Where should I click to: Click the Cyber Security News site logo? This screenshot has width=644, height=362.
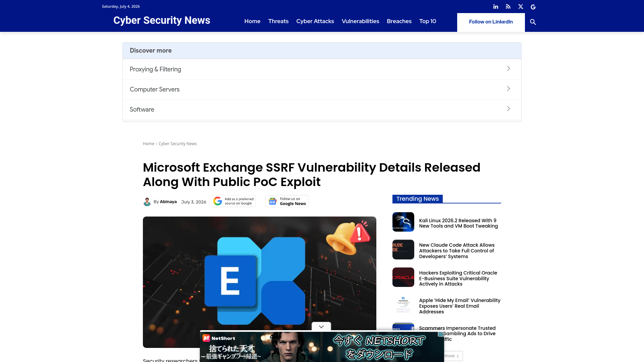pyautogui.click(x=162, y=20)
